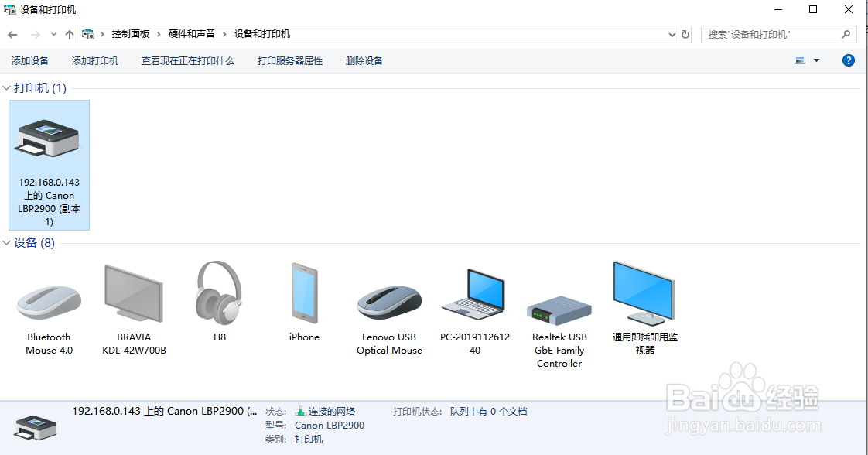Click 设备和打印机 breadcrumb segment
868x455 pixels.
[x=261, y=34]
